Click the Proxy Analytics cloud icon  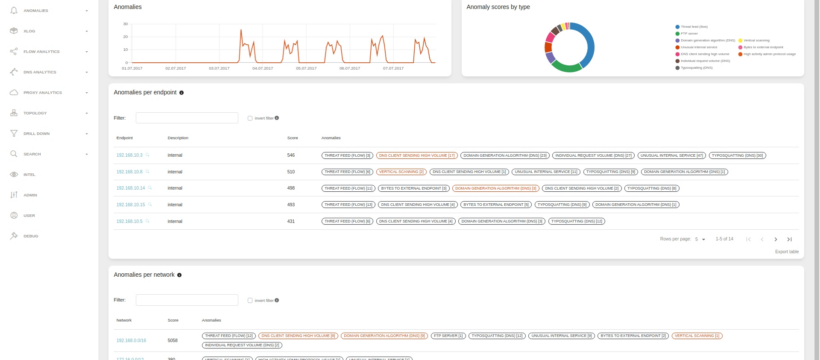click(x=14, y=93)
